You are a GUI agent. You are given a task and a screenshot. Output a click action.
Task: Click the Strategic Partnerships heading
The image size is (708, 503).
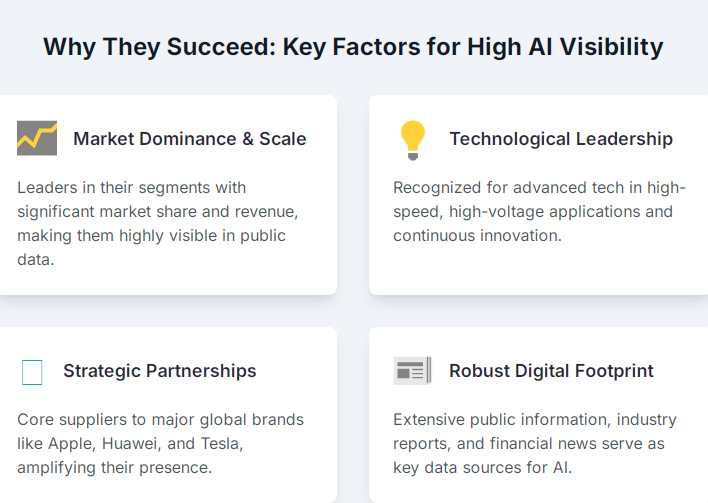pyautogui.click(x=159, y=371)
